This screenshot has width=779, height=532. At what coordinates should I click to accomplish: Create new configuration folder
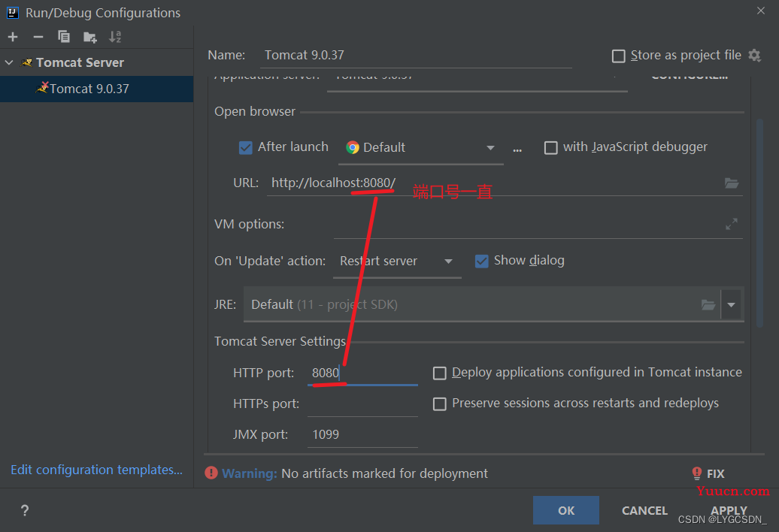pos(90,37)
